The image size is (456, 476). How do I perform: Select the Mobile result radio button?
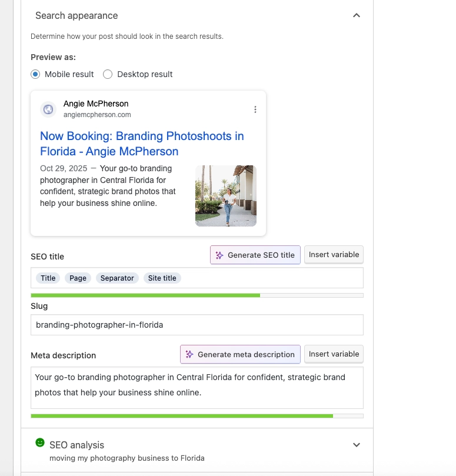click(35, 74)
